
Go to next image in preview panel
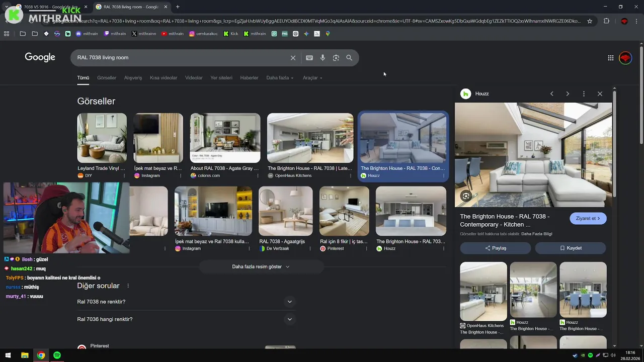pyautogui.click(x=568, y=94)
